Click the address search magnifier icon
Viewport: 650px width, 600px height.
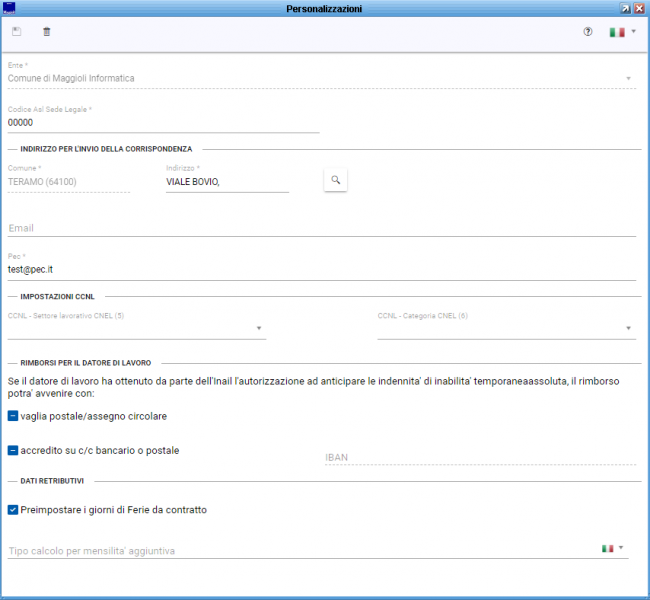(x=336, y=180)
